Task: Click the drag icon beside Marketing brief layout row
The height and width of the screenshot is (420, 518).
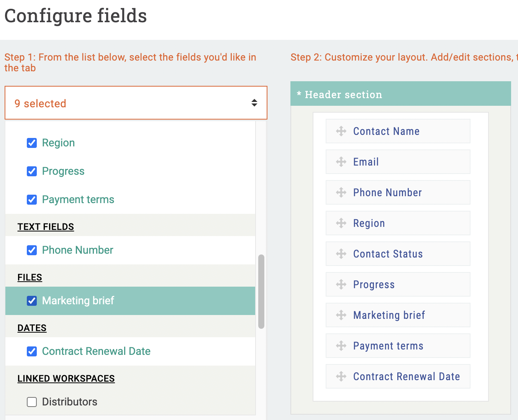Action: [341, 315]
